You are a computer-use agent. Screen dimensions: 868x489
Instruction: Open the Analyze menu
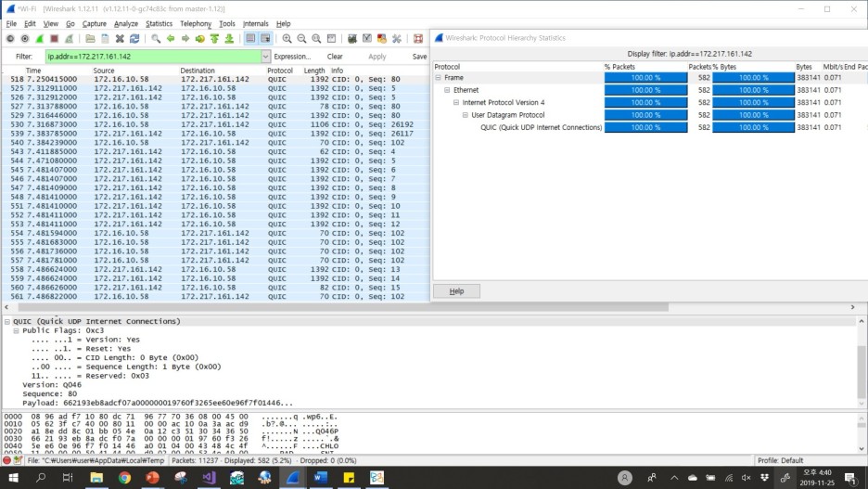coord(126,24)
